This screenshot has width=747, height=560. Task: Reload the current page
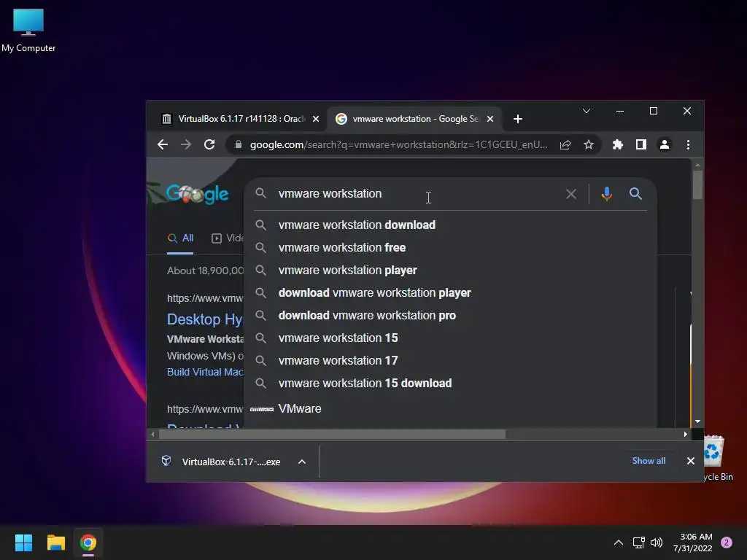tap(209, 145)
